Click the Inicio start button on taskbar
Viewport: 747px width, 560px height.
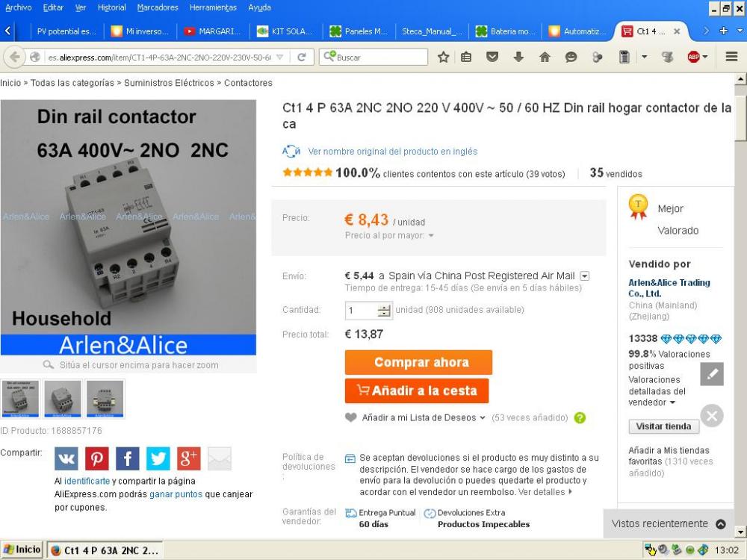point(22,550)
